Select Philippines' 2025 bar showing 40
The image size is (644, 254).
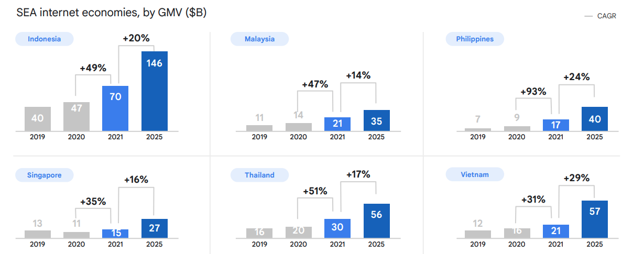595,119
